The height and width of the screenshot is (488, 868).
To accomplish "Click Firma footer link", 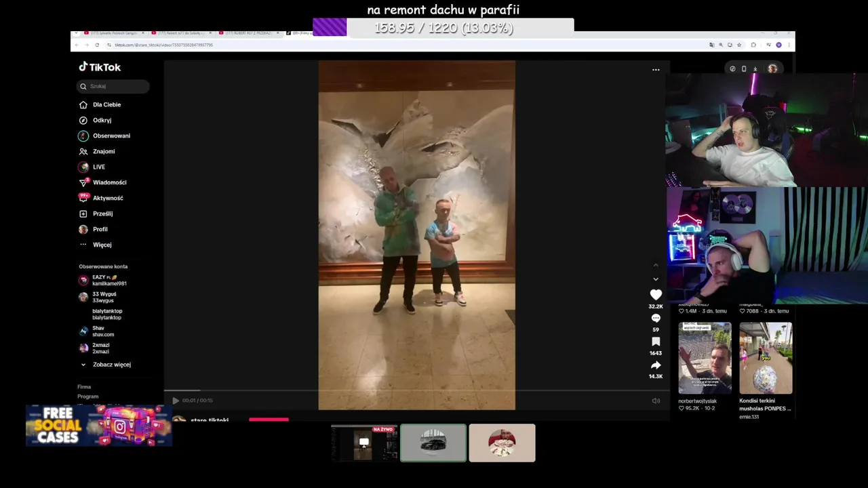I will [x=84, y=387].
